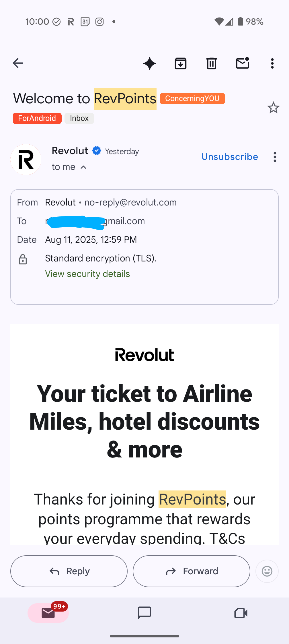Tap the back arrow to return
This screenshot has height=644, width=289.
[x=18, y=63]
